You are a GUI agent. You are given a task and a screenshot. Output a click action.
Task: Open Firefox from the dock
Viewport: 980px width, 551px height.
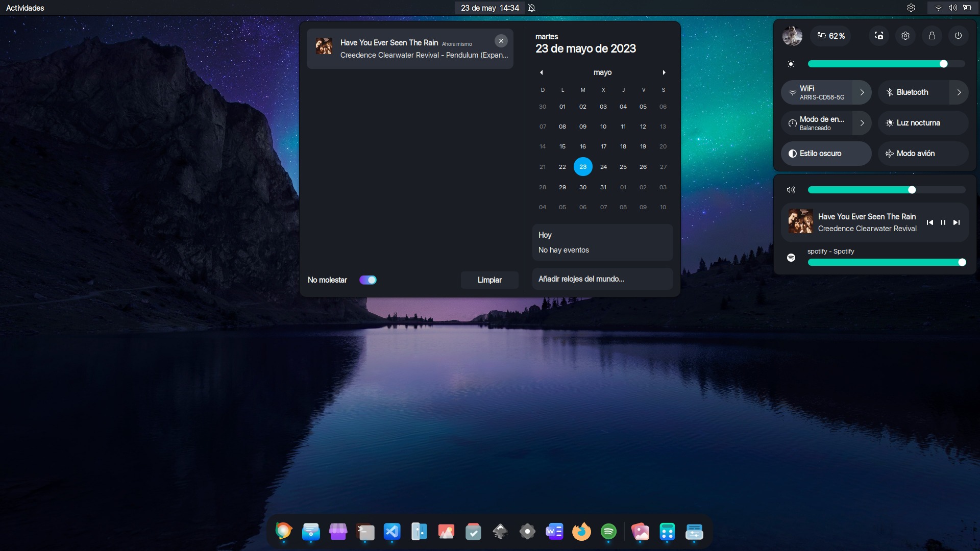point(581,532)
